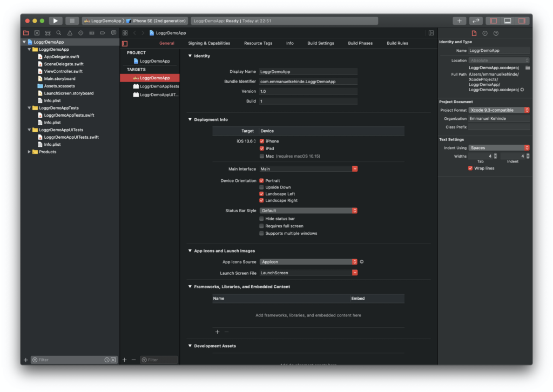553x392 pixels.
Task: Open the breakpoint navigator icon
Action: tap(103, 33)
